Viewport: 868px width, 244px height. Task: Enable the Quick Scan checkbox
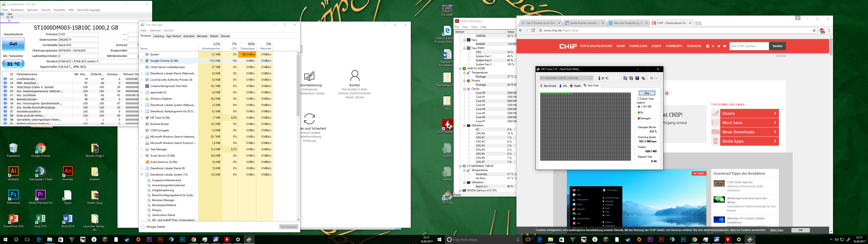click(x=639, y=99)
